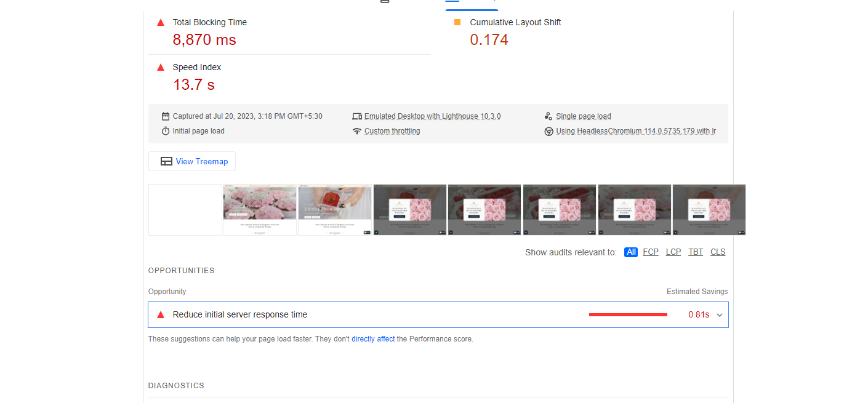
Task: Click the Single page load label
Action: coord(584,116)
